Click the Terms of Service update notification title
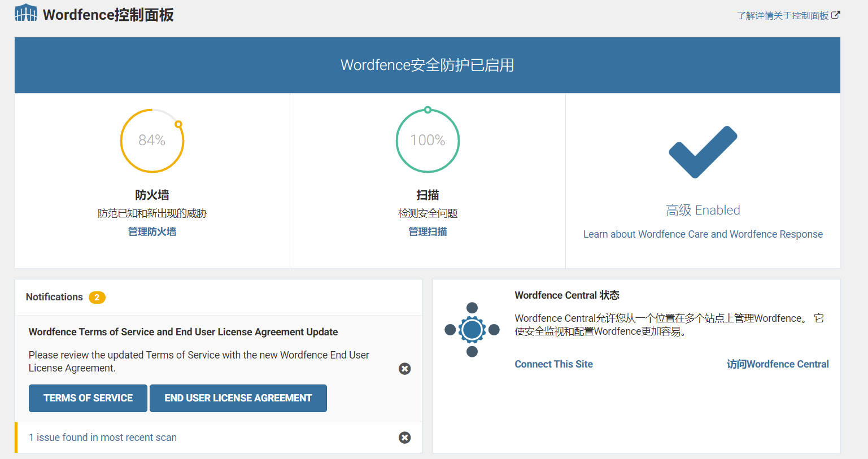 coord(184,332)
